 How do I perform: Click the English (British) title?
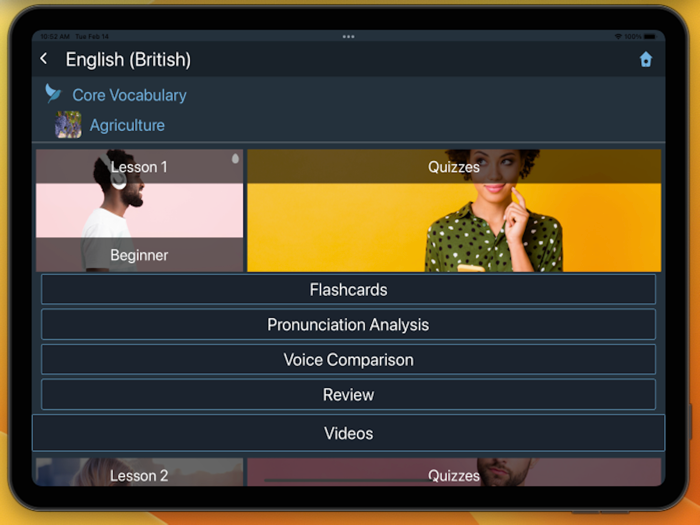coord(128,59)
